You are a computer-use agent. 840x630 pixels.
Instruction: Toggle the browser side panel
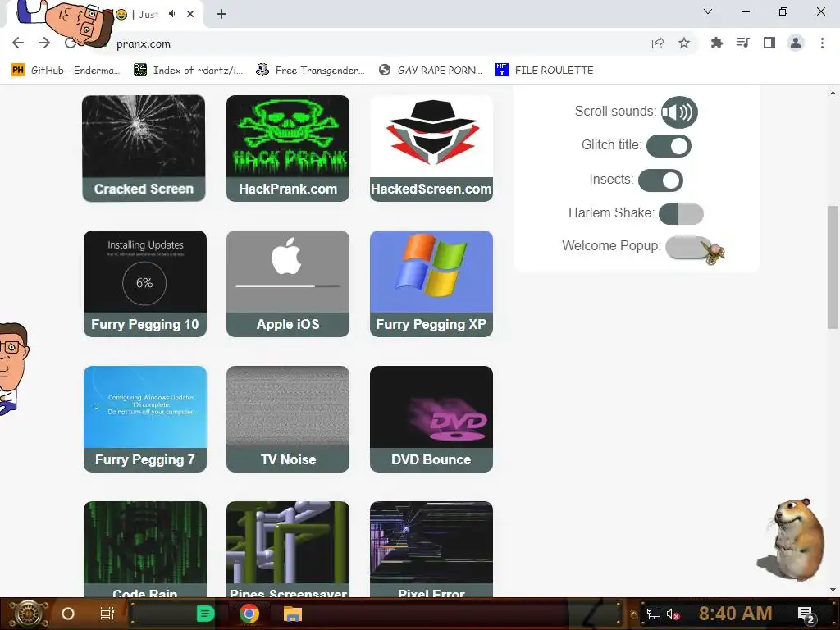click(x=769, y=43)
